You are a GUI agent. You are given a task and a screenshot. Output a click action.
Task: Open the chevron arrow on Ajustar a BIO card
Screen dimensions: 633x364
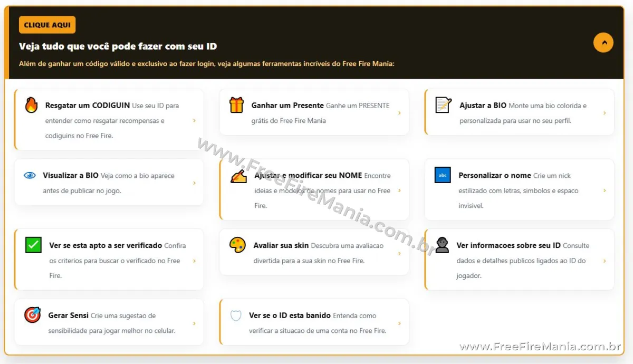(x=605, y=113)
